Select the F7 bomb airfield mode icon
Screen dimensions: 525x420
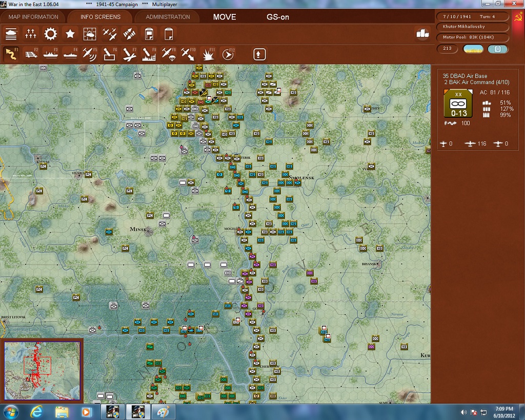[x=129, y=54]
